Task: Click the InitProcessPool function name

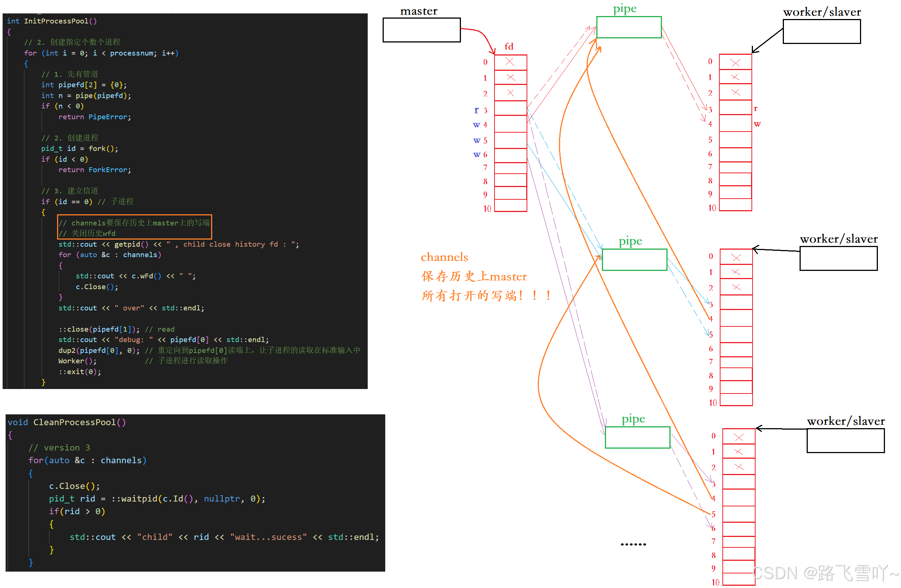Action: coord(56,21)
